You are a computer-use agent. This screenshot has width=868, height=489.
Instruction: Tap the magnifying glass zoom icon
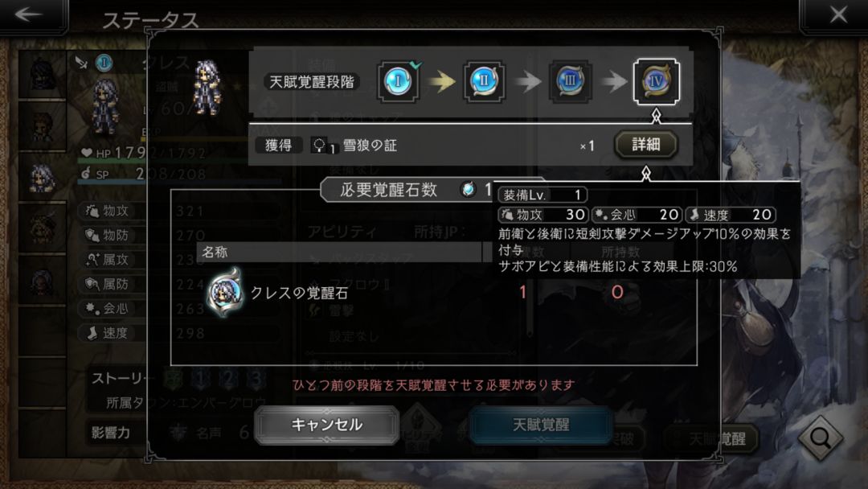(x=821, y=438)
